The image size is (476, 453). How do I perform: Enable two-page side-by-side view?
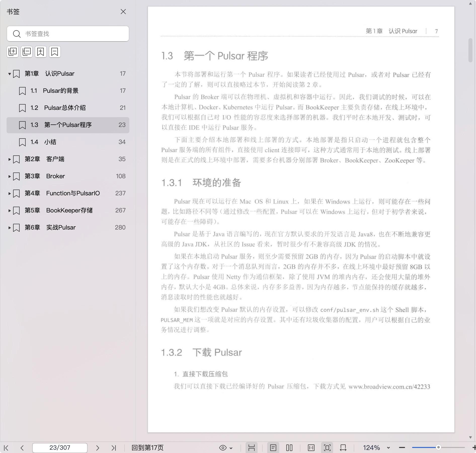pos(289,448)
